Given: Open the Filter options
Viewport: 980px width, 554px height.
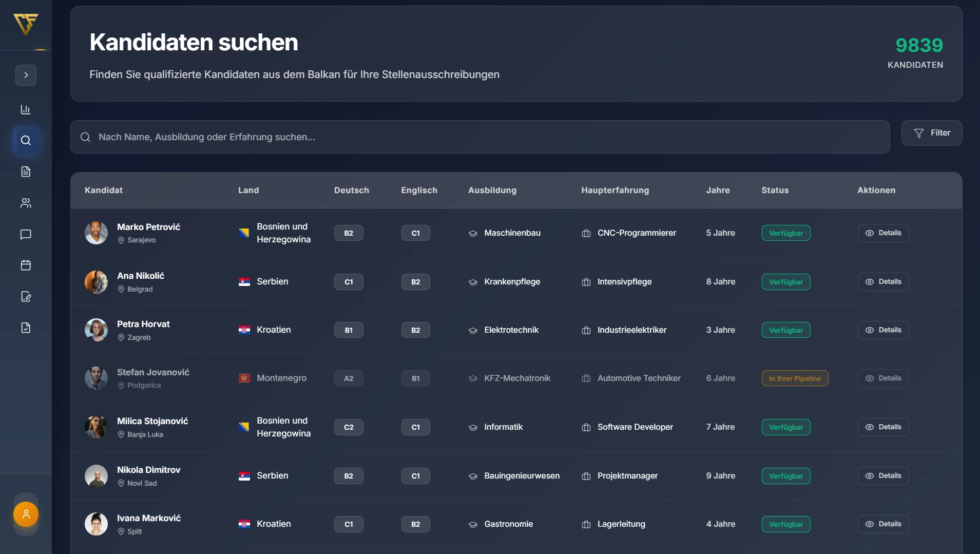Looking at the screenshot, I should tap(931, 133).
